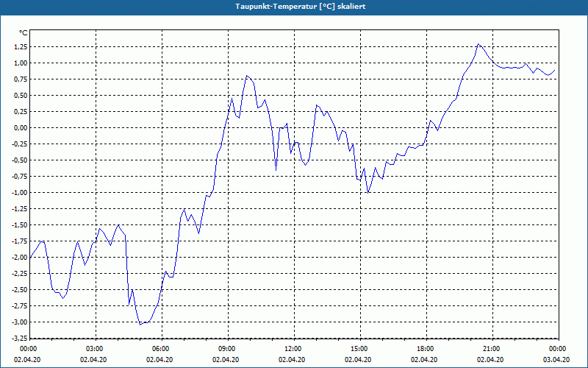The image size is (588, 368).
Task: Click the -1,25 y-axis label
Action: click(21, 208)
